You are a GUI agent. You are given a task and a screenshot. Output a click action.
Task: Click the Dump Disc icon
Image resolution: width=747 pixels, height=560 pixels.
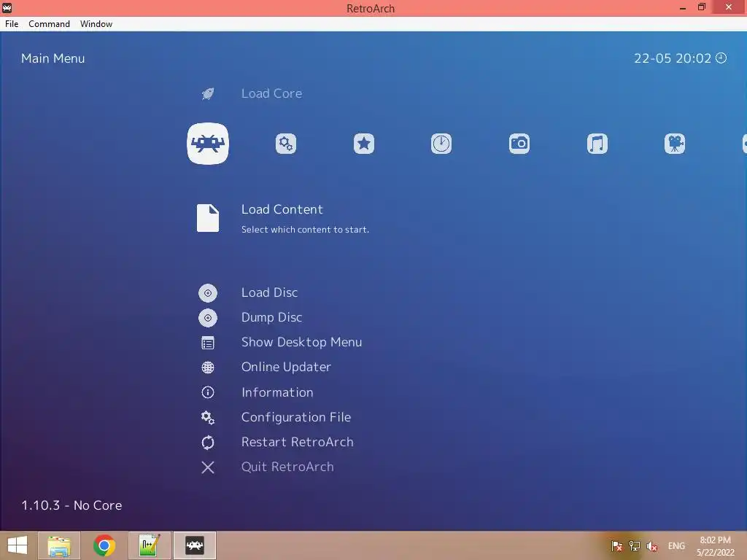pos(208,318)
